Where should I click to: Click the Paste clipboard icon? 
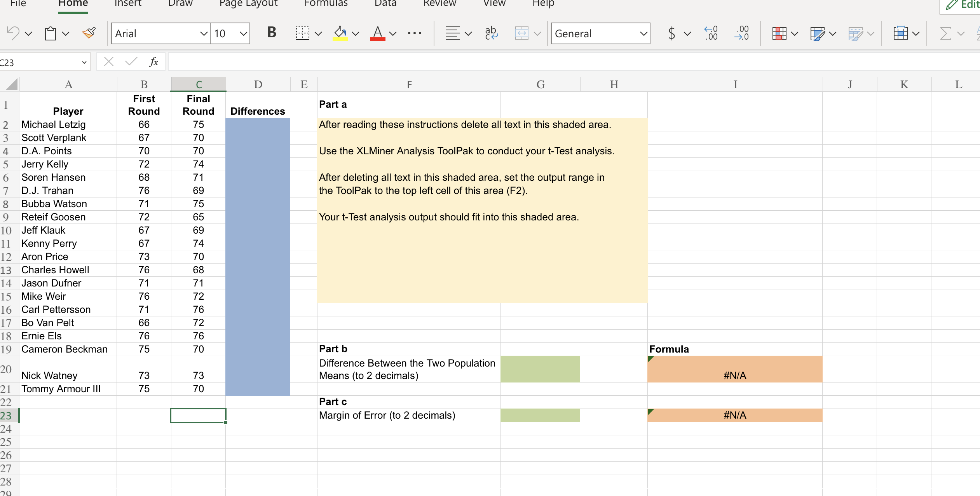(51, 33)
